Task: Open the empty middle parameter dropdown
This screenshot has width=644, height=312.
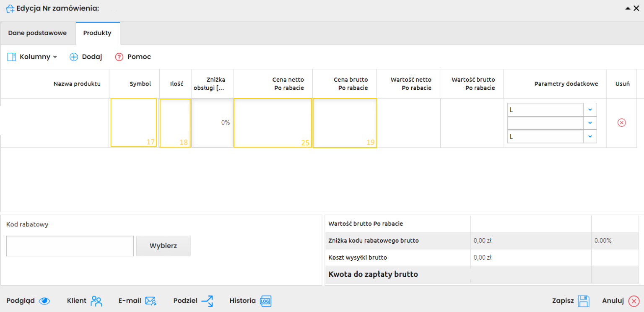Action: click(589, 123)
